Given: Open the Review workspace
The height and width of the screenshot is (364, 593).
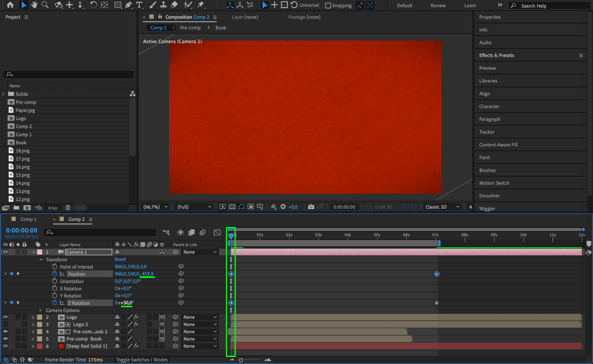Looking at the screenshot, I should click(438, 6).
